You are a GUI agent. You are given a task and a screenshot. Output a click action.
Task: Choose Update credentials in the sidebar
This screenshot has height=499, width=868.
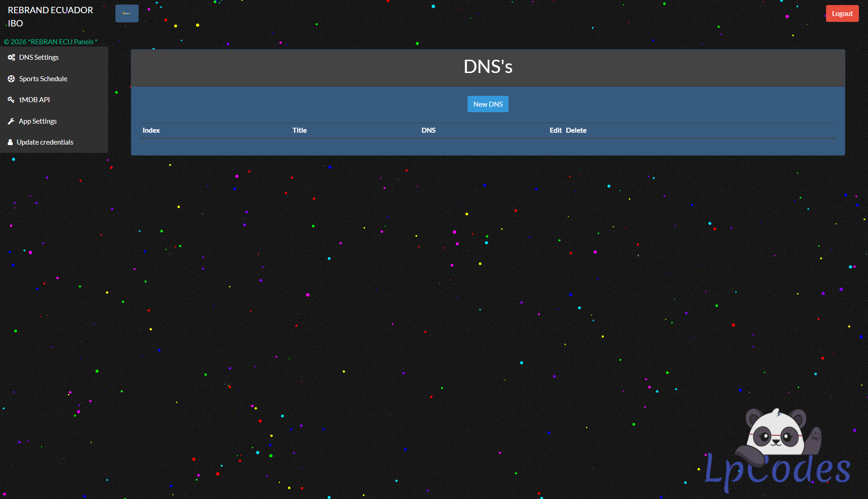(x=45, y=142)
